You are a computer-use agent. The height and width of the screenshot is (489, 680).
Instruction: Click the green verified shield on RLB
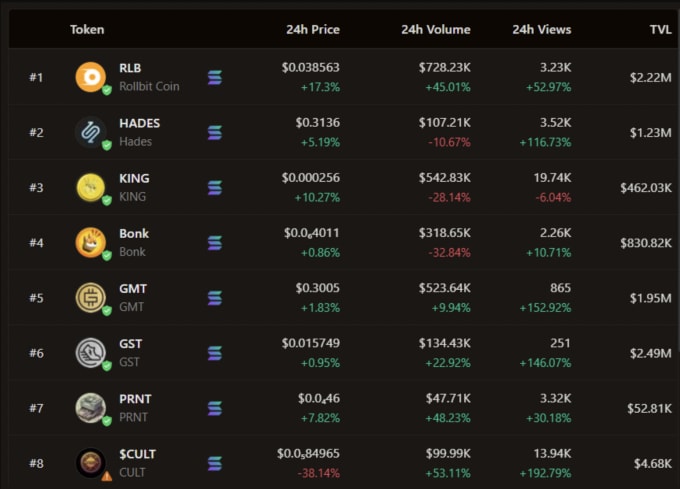coord(107,90)
